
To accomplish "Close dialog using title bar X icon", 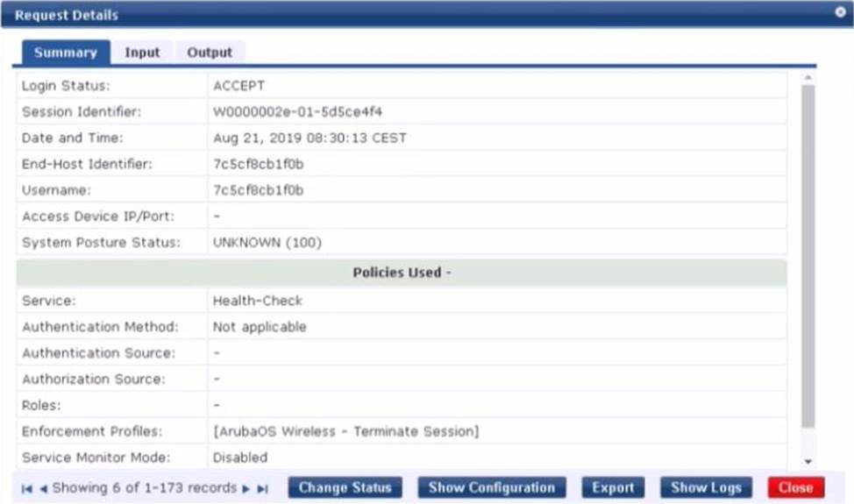I will pos(840,13).
